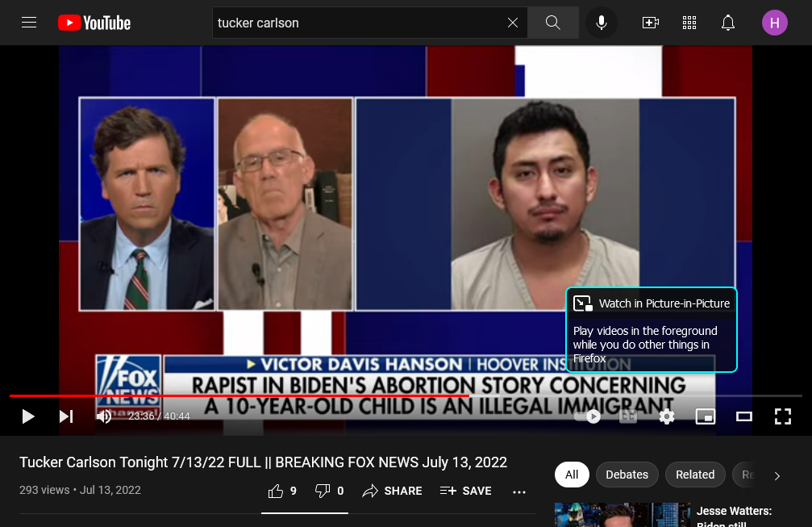Open the hamburger guide menu
This screenshot has width=812, height=527.
(29, 23)
